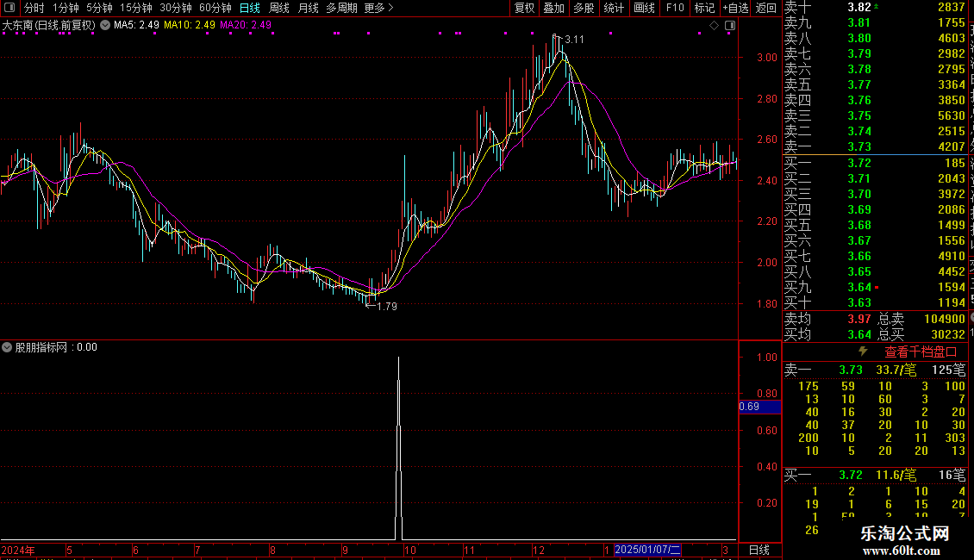Click 125笔 count in 卖一 queue header
This screenshot has height=560, width=974.
tap(948, 370)
